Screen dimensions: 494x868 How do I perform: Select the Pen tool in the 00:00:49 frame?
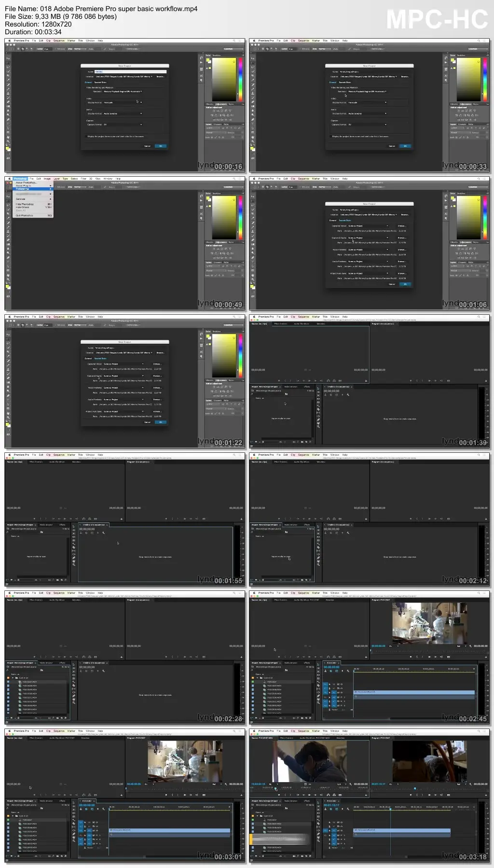pos(8,257)
